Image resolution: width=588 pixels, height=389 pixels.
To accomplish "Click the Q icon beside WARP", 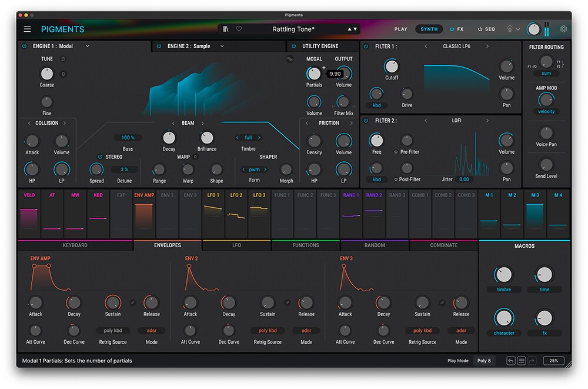I will pos(195,157).
